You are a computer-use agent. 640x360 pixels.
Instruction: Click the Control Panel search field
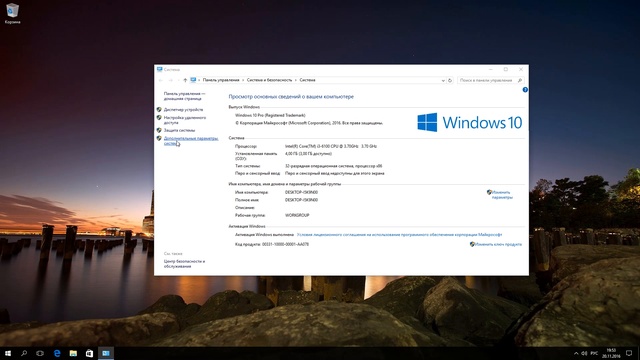point(491,80)
